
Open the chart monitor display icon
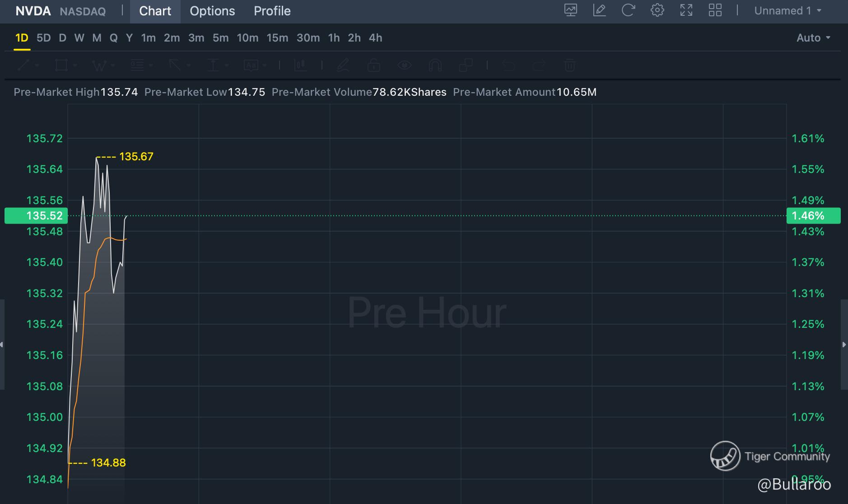coord(571,10)
